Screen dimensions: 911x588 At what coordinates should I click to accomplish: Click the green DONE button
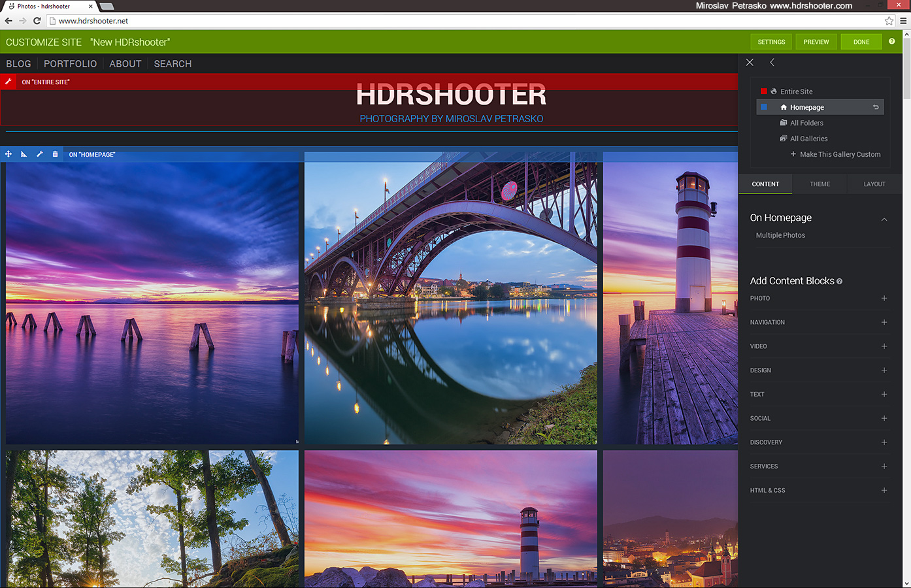coord(861,42)
